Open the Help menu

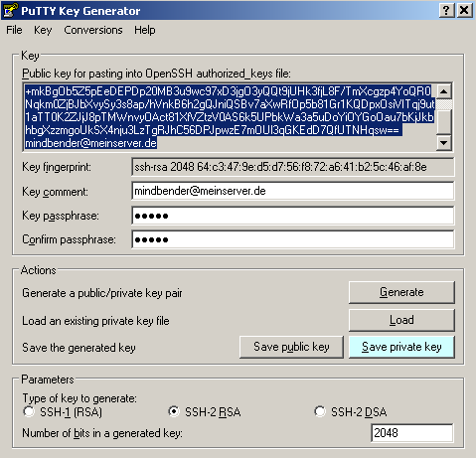145,30
